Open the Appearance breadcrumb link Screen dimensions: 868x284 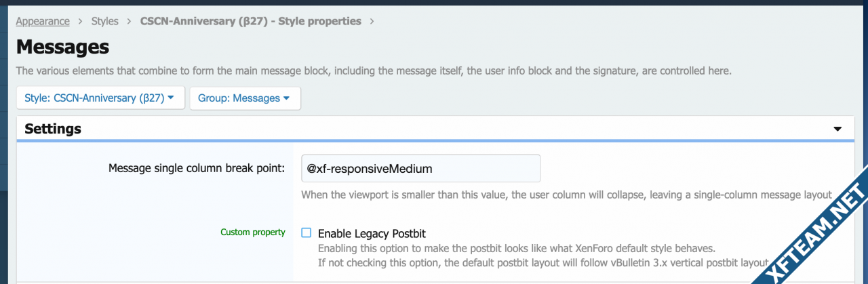[x=43, y=21]
